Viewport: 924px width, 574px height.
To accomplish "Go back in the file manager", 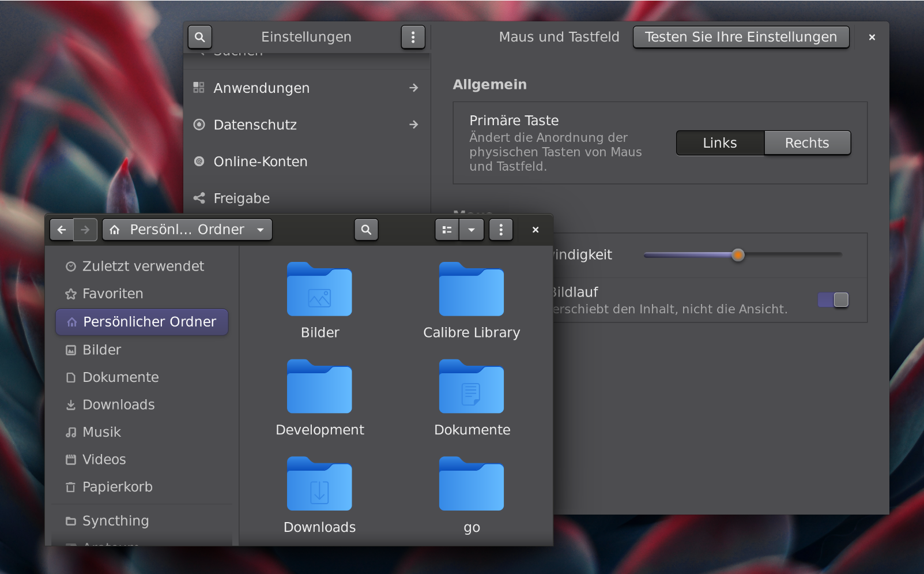I will click(x=62, y=230).
